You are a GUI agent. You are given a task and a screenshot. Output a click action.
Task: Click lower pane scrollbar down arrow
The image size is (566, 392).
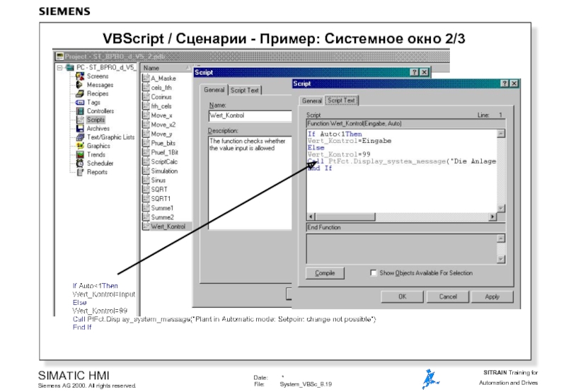[x=501, y=259]
